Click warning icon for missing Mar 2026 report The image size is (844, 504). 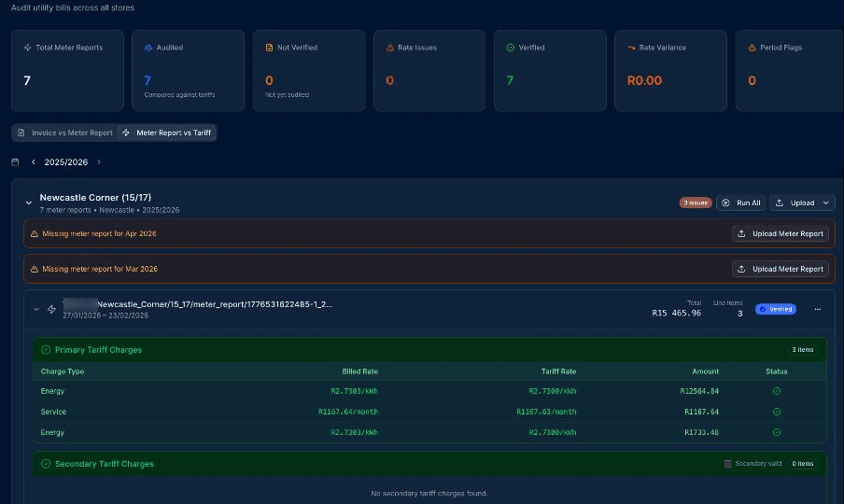(35, 269)
